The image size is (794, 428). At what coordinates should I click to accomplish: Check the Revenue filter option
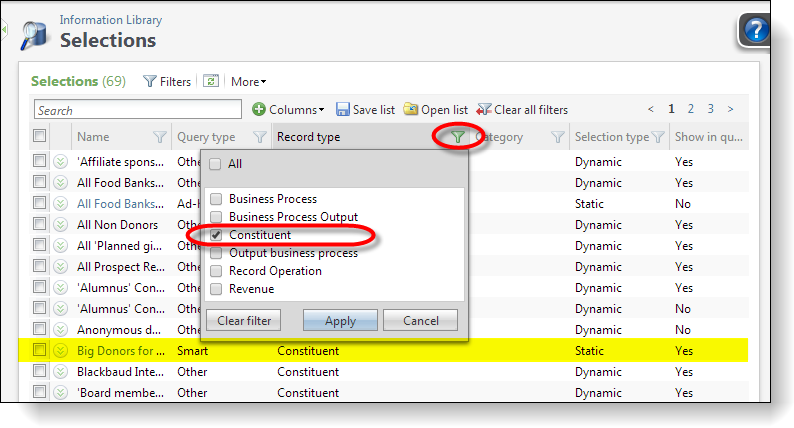216,289
